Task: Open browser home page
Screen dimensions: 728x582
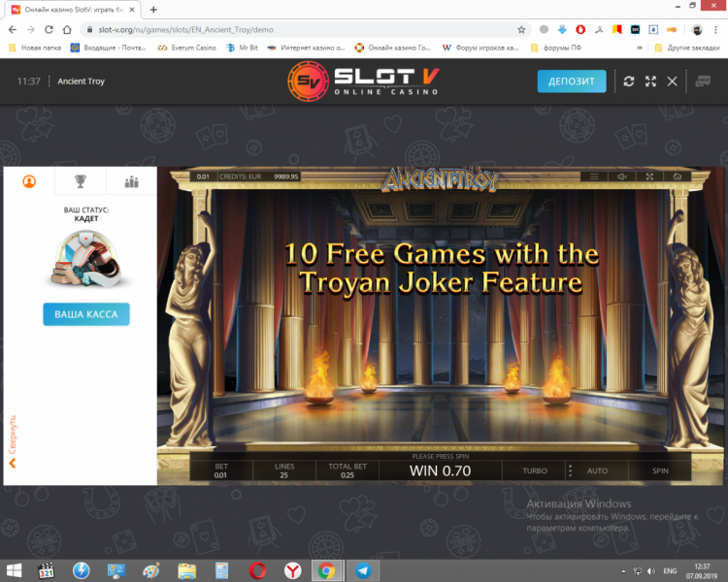Action: (67, 30)
